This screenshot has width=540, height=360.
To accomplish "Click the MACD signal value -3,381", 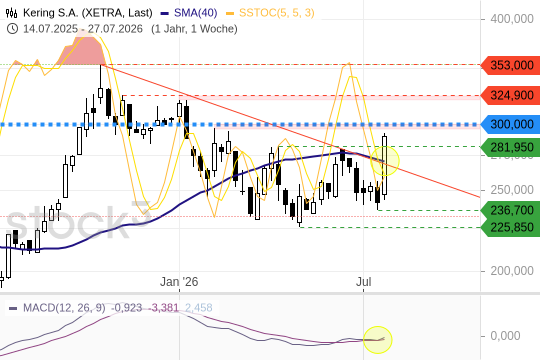I will pyautogui.click(x=163, y=308).
